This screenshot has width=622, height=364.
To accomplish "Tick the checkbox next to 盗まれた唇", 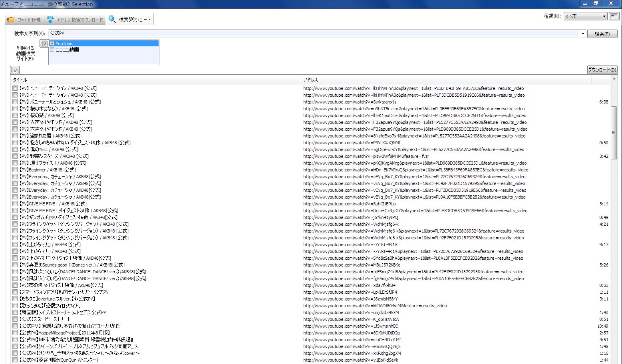I will [15, 136].
